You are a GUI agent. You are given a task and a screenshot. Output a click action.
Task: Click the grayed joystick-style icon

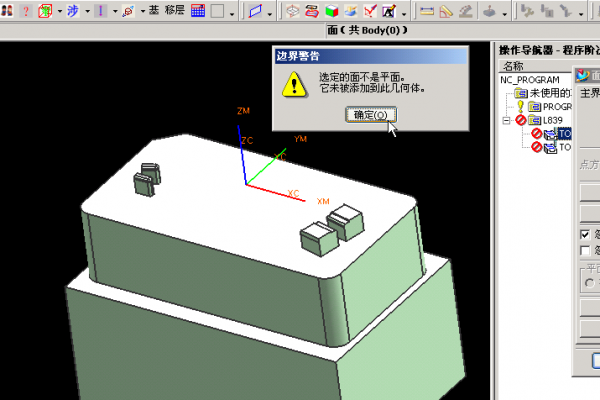(489, 12)
